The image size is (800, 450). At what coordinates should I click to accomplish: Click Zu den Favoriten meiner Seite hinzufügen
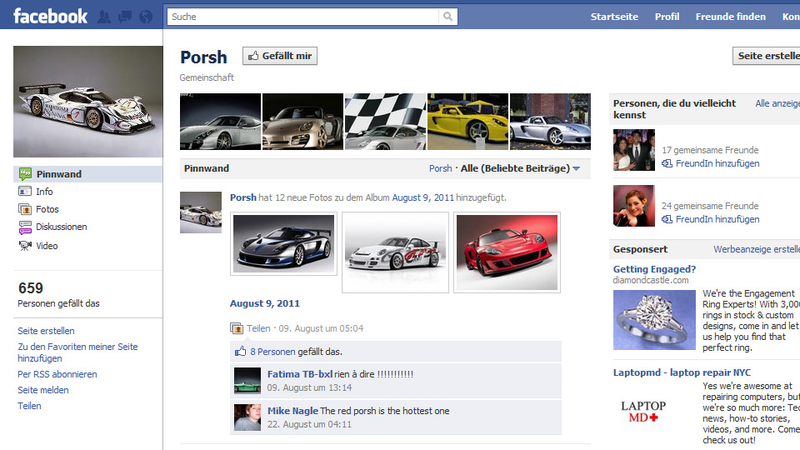pos(78,353)
